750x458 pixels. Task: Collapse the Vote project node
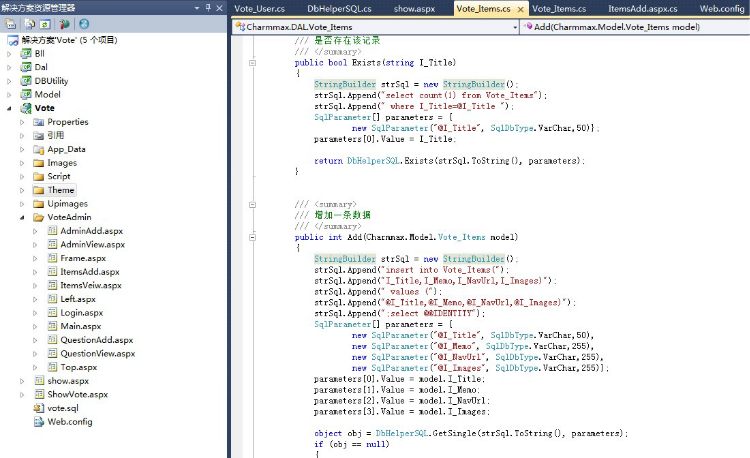(x=9, y=109)
